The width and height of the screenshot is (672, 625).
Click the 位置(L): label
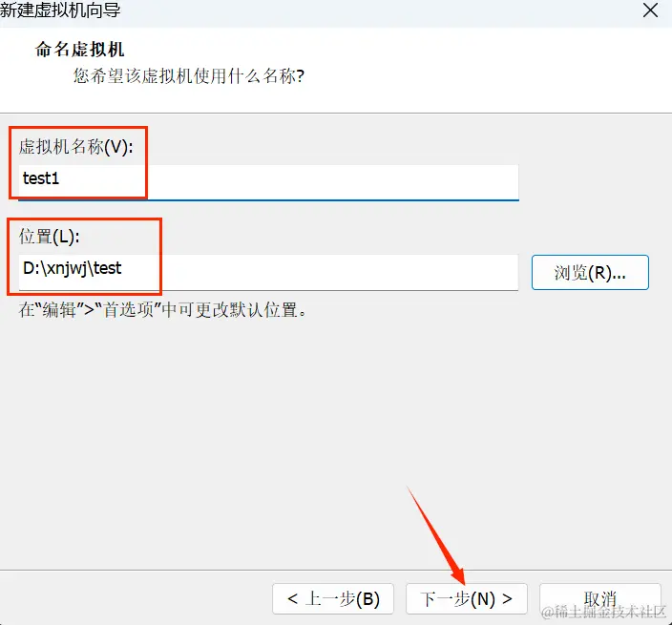pos(50,236)
